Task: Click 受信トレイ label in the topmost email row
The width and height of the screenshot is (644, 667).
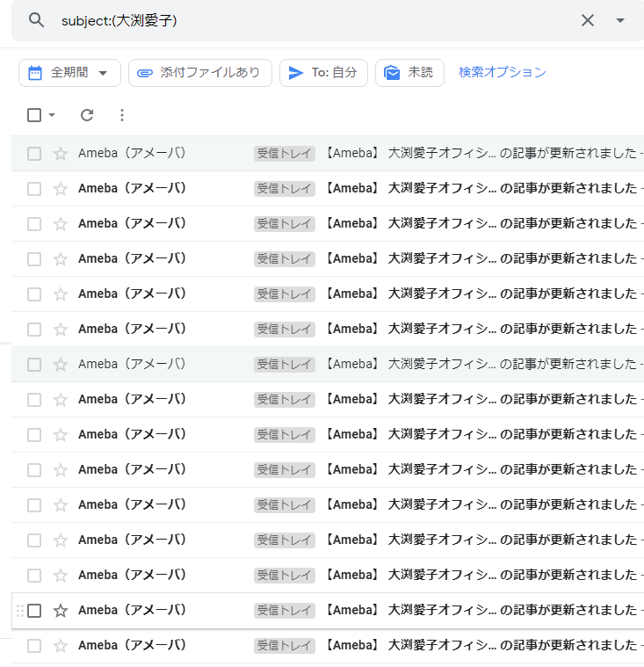Action: coord(285,154)
